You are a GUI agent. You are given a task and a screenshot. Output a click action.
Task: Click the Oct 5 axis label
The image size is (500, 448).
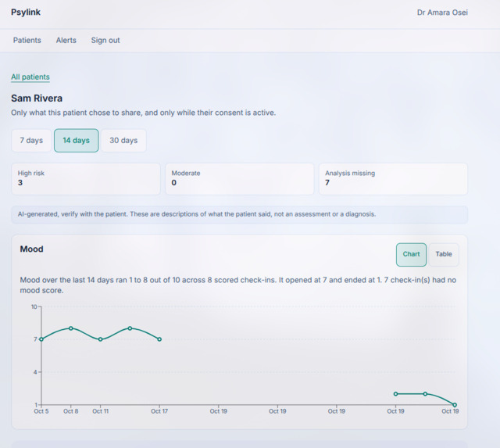(41, 411)
